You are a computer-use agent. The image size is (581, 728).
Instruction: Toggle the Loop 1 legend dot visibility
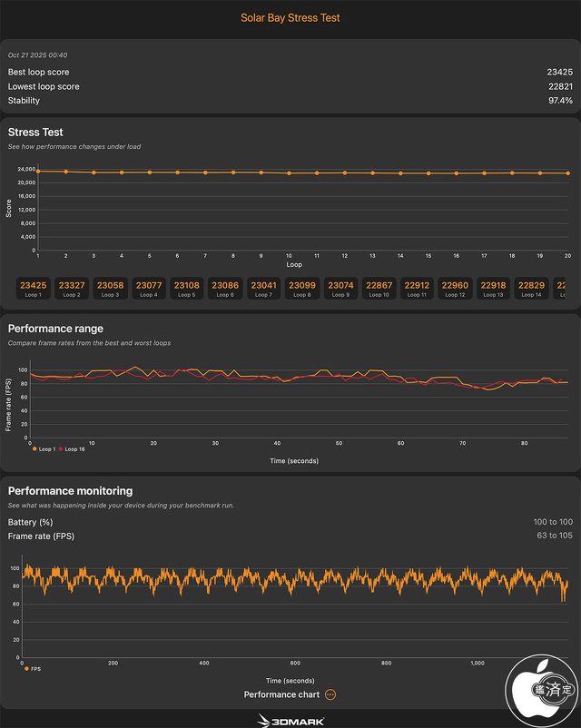tap(34, 448)
